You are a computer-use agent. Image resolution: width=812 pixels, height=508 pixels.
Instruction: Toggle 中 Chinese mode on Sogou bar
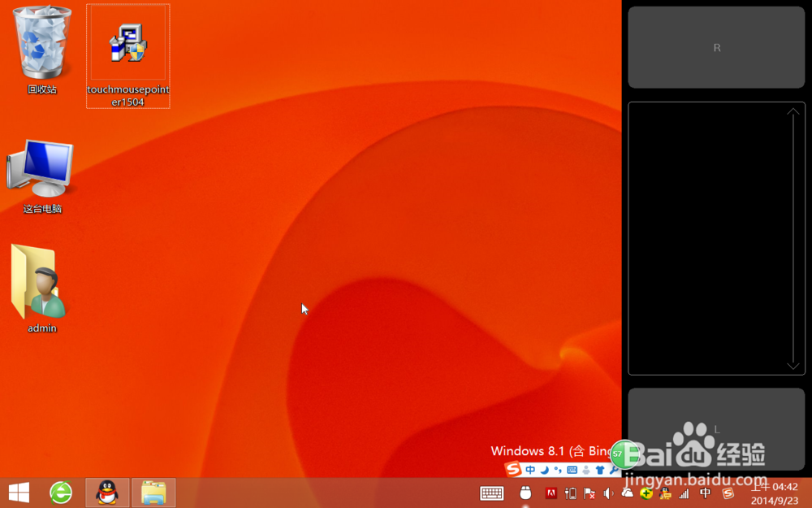click(x=530, y=470)
